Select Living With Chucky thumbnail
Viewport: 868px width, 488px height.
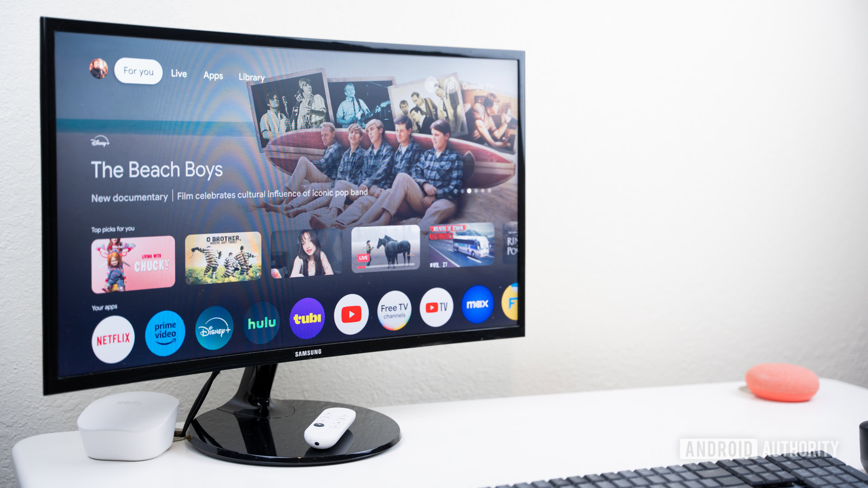134,262
